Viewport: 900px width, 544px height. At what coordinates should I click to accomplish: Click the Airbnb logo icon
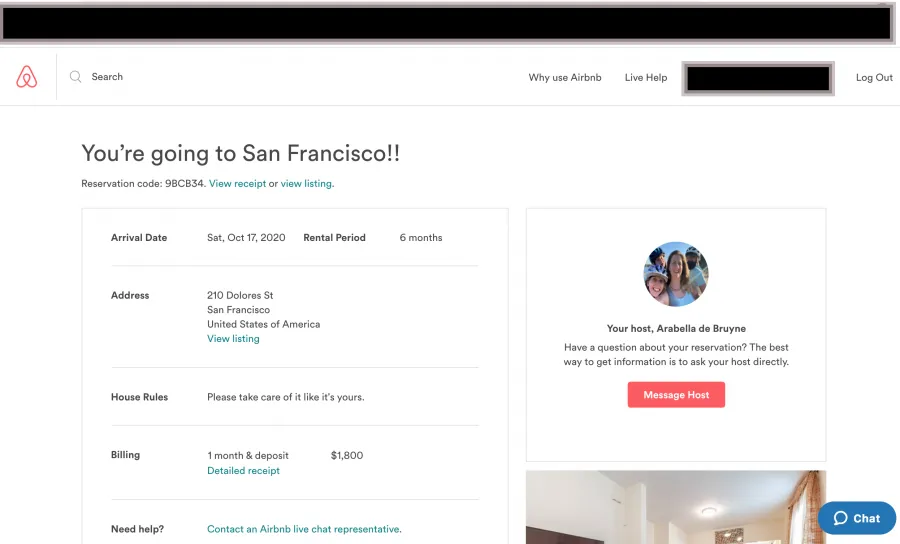pos(26,77)
